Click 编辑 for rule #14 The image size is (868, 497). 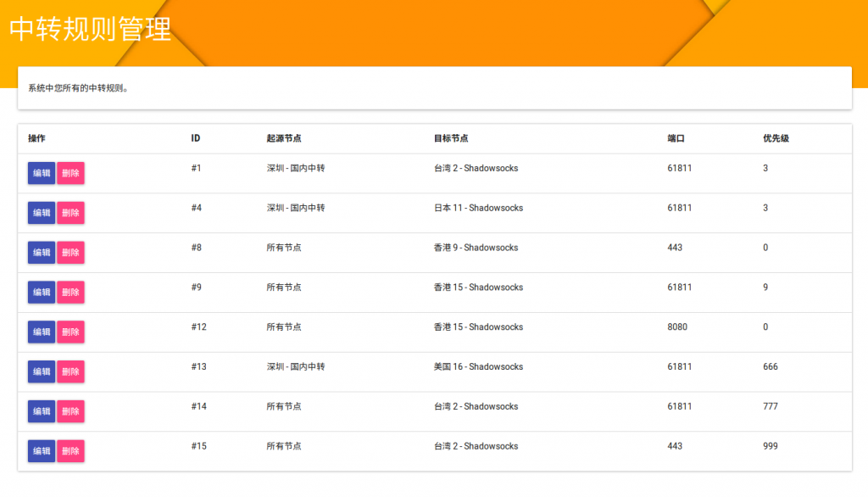point(41,411)
